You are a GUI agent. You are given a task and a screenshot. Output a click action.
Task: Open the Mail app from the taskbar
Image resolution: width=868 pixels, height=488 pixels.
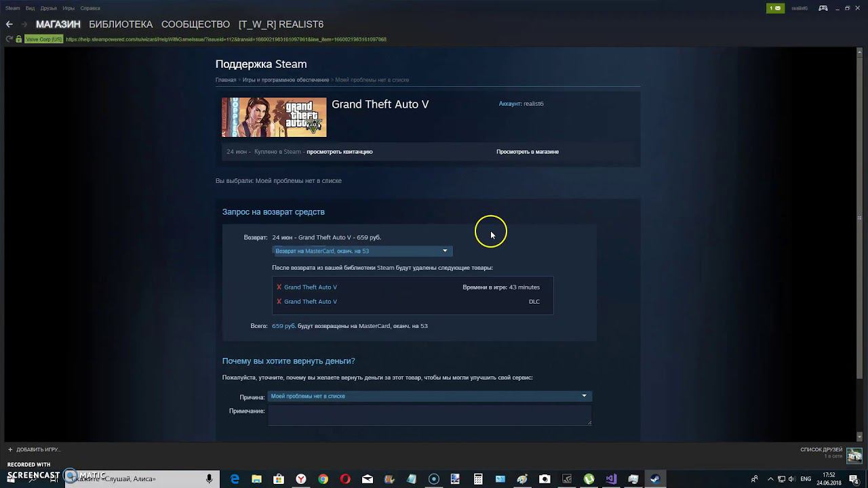[368, 479]
